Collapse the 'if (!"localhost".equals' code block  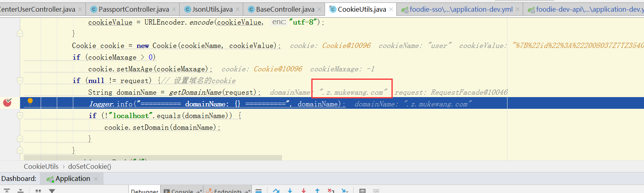[20, 116]
